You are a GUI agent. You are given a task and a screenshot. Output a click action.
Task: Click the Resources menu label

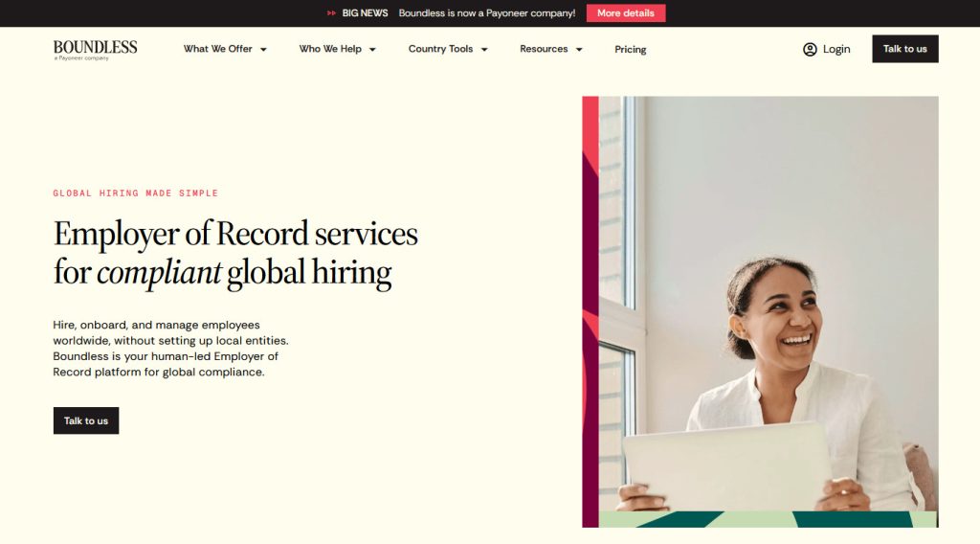[544, 49]
